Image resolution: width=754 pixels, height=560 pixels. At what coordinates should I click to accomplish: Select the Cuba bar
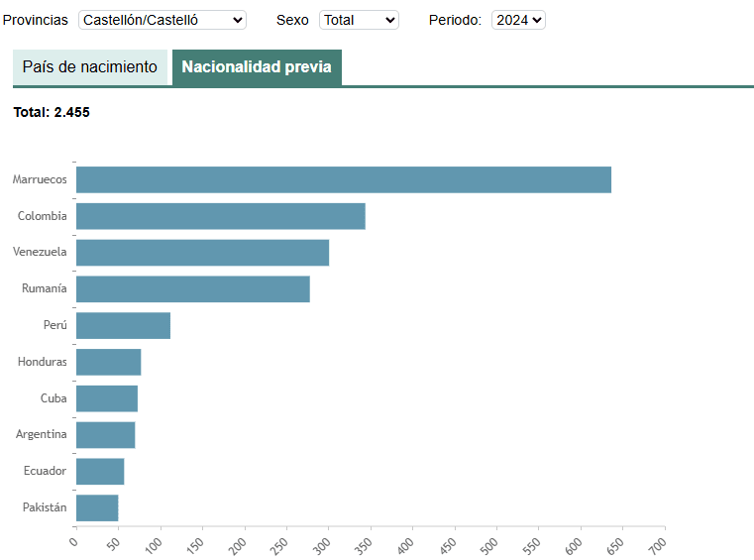point(106,398)
